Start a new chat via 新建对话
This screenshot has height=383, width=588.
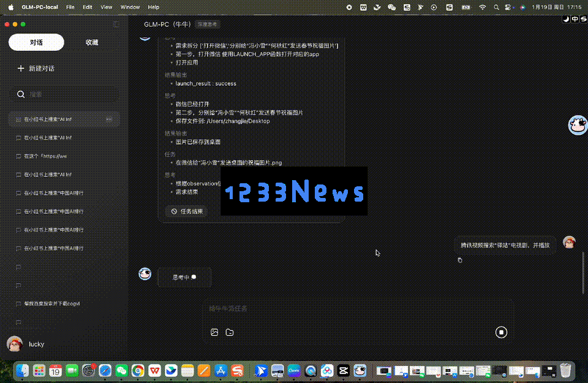[x=36, y=69]
